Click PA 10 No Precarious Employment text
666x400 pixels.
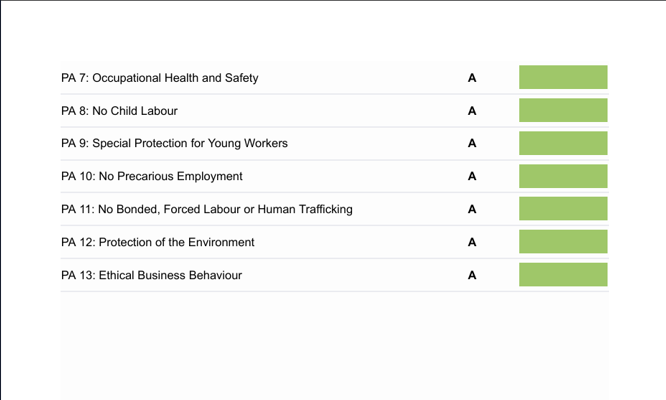click(x=151, y=176)
